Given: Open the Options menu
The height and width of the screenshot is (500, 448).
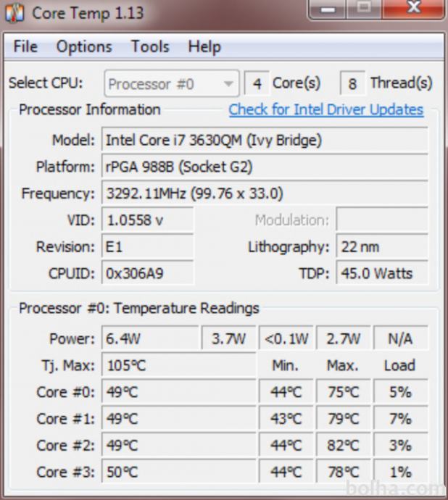Looking at the screenshot, I should (x=84, y=47).
